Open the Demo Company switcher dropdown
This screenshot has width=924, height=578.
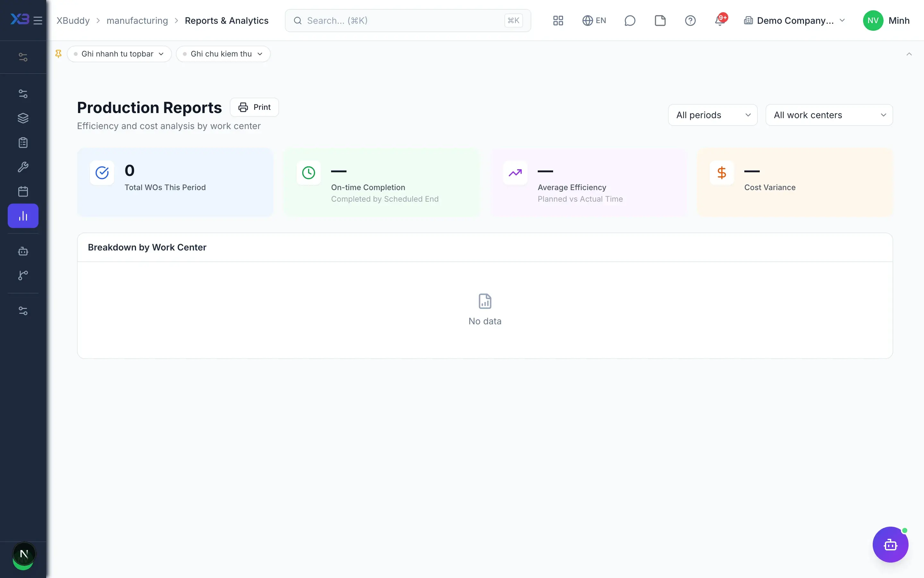point(795,21)
